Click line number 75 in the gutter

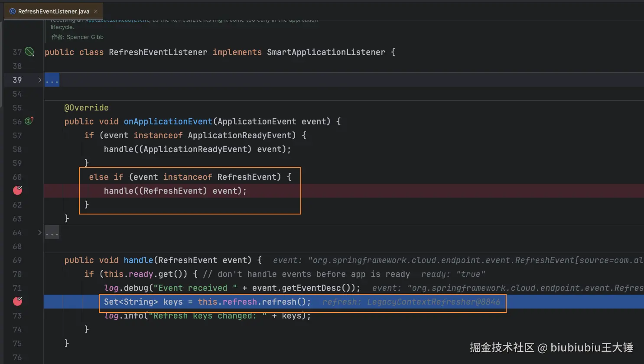pyautogui.click(x=17, y=343)
